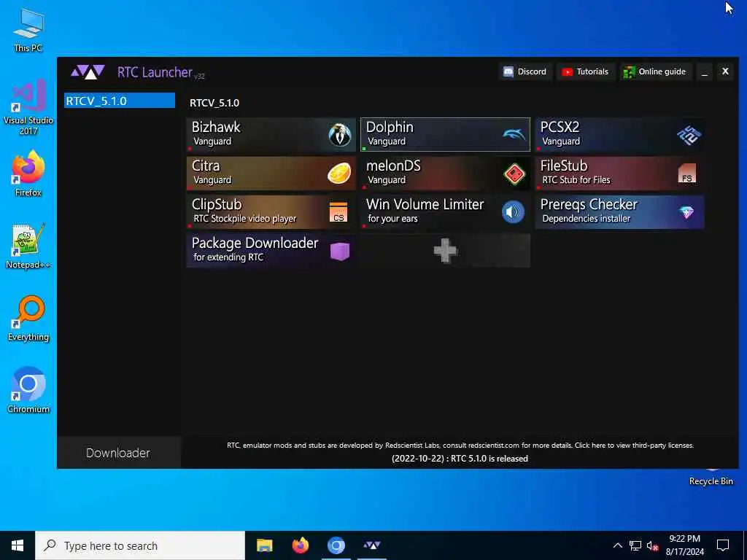
Task: Open the Online guide button
Action: (656, 71)
